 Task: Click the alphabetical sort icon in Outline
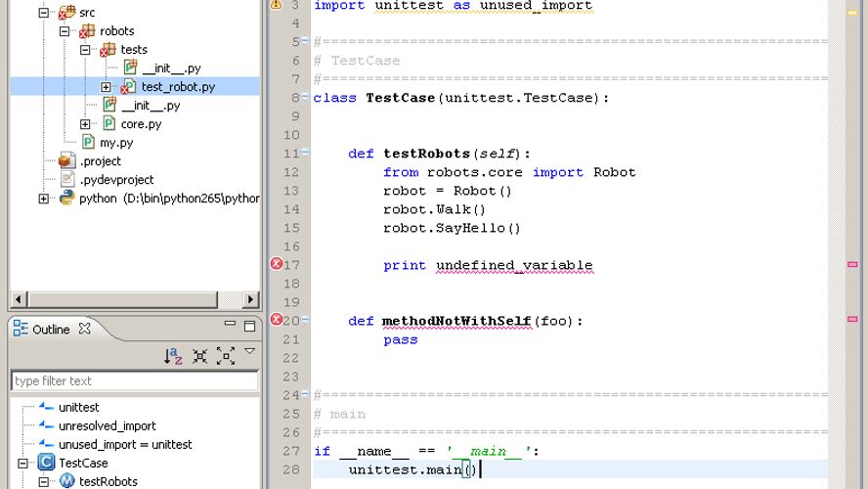173,357
